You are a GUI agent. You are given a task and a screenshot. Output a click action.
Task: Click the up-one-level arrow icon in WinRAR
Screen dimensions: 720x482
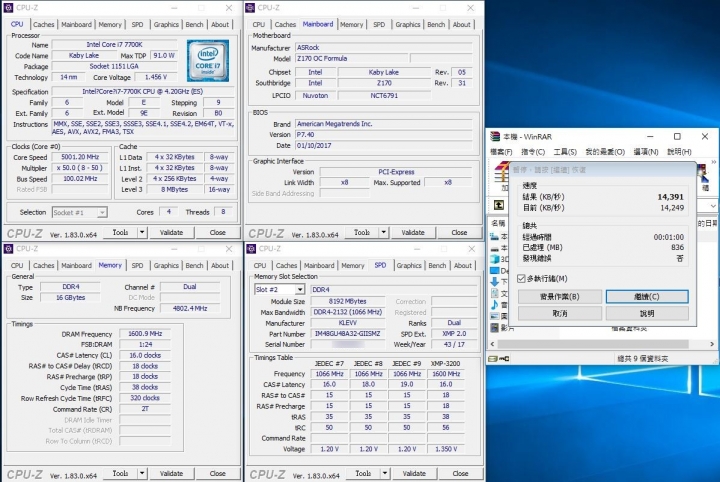pos(499,205)
